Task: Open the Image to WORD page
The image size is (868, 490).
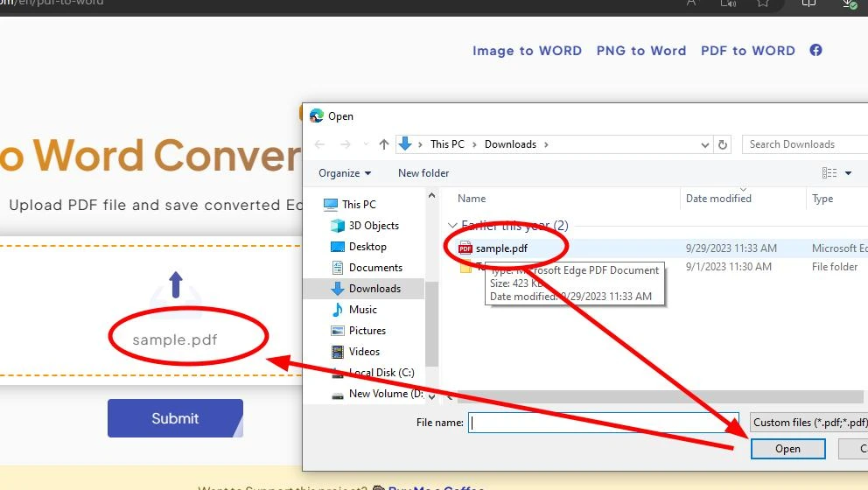Action: 527,51
